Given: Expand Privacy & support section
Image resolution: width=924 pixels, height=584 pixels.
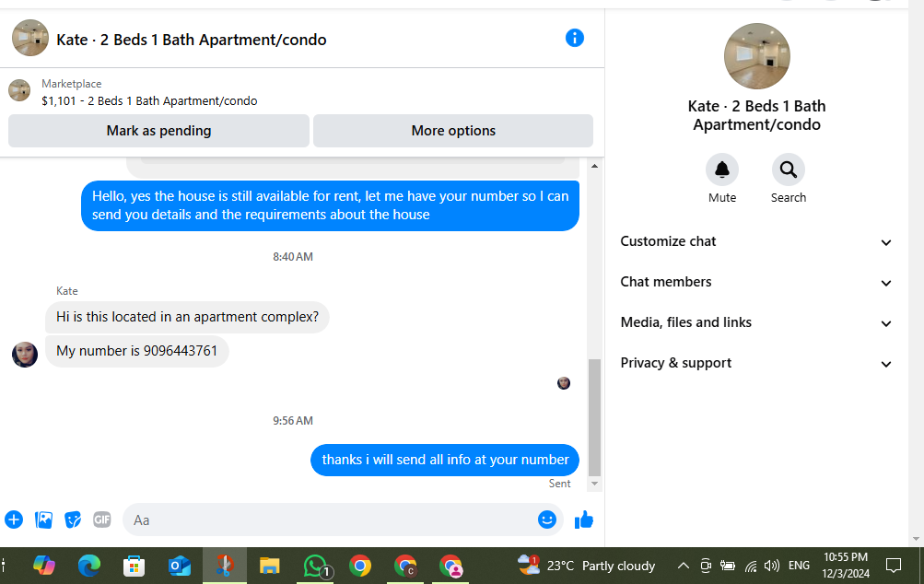Looking at the screenshot, I should (x=756, y=364).
